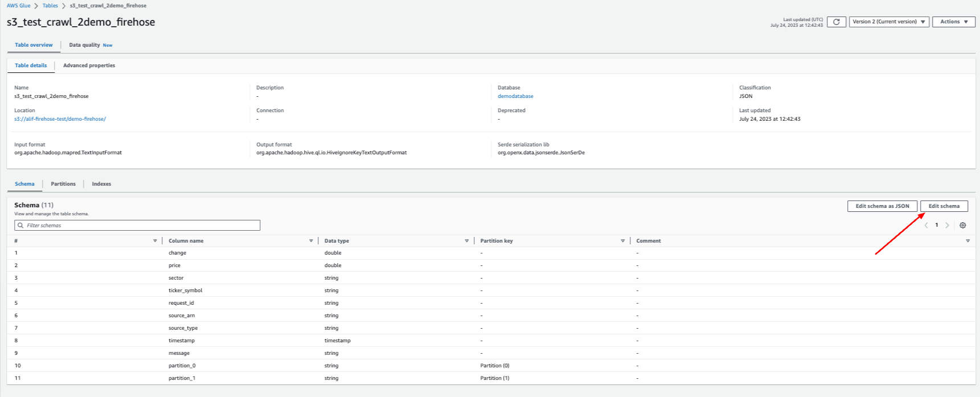Sort by Comment column arrow icon
Screen dimensions: 980x397
click(x=967, y=241)
